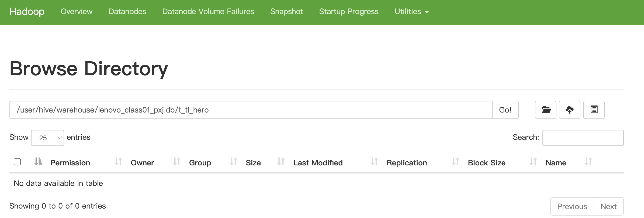644x218 pixels.
Task: Switch to Startup Progress tab
Action: (349, 12)
